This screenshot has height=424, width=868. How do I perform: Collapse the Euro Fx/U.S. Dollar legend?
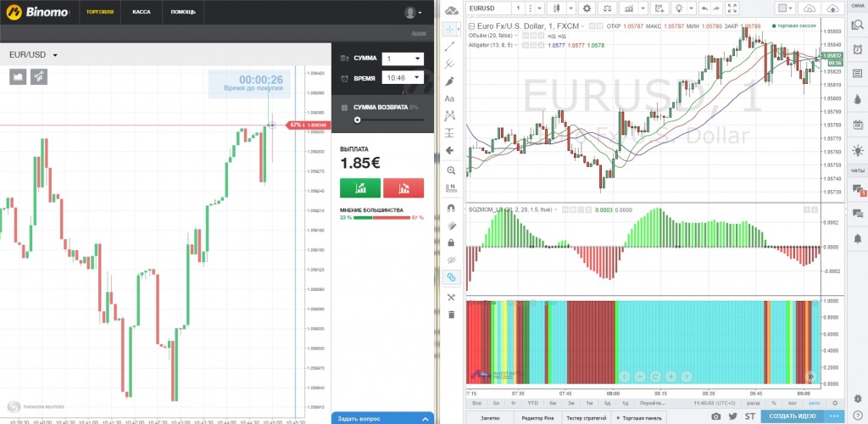[x=471, y=26]
